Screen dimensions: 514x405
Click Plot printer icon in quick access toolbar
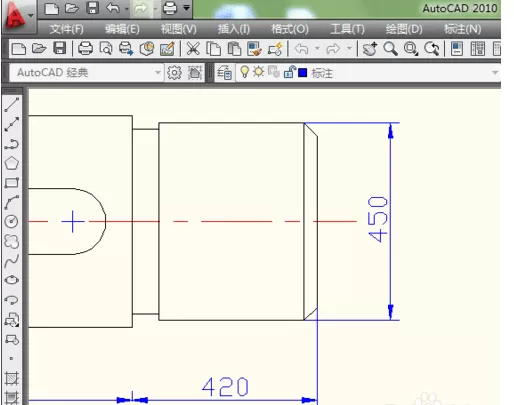[170, 8]
